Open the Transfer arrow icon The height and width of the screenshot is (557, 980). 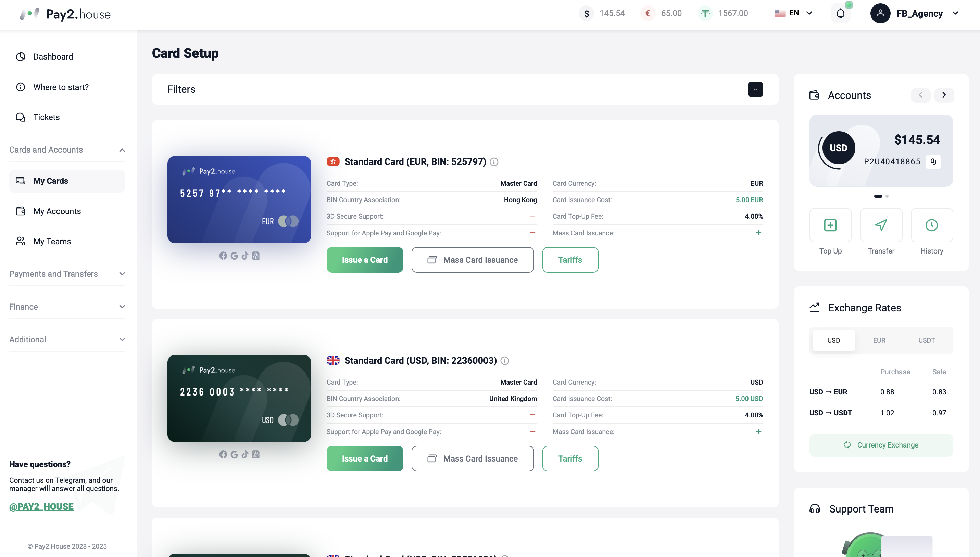(881, 225)
